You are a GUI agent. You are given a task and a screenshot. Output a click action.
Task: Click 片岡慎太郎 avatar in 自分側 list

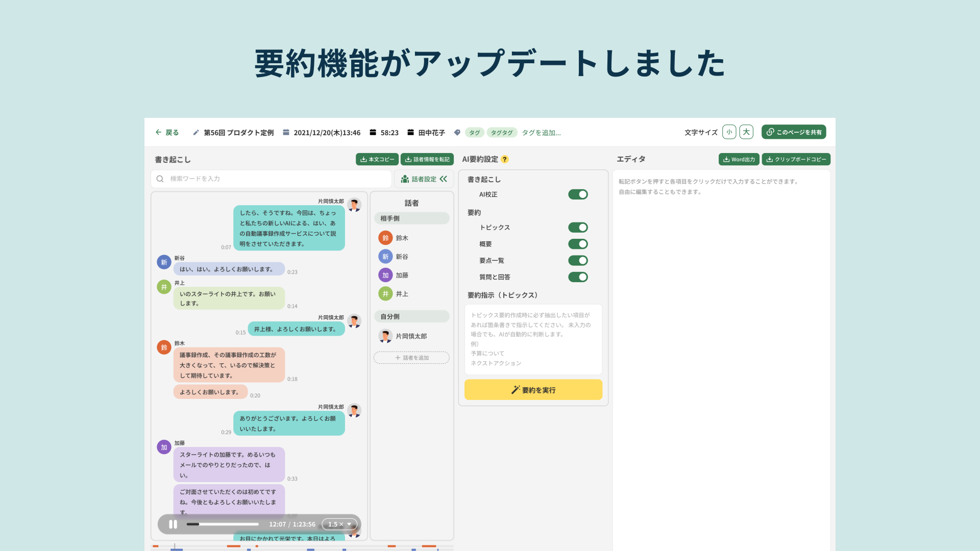click(x=385, y=336)
